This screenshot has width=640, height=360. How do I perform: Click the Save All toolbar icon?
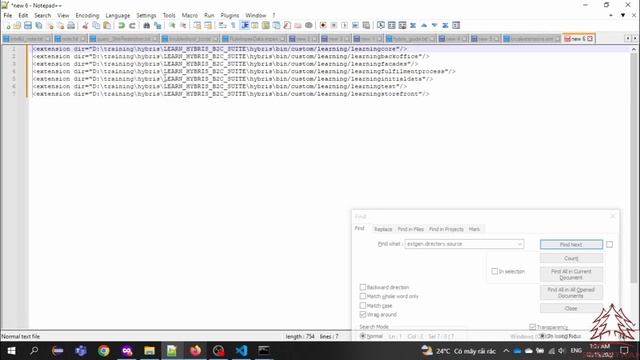(39, 26)
